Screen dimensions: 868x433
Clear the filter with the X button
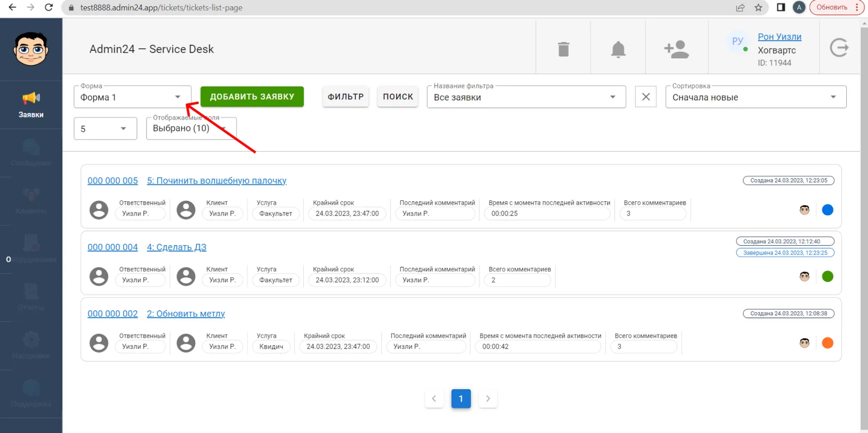[x=646, y=97]
